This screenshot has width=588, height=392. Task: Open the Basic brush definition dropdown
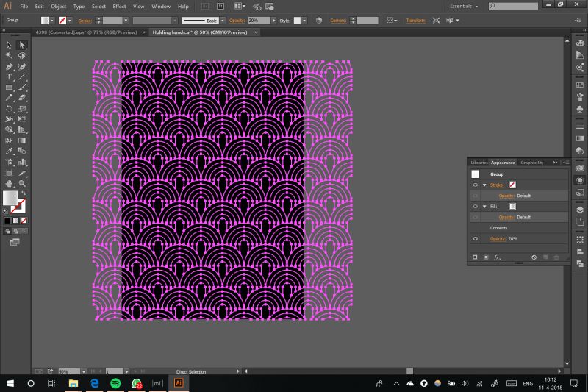[x=223, y=21]
